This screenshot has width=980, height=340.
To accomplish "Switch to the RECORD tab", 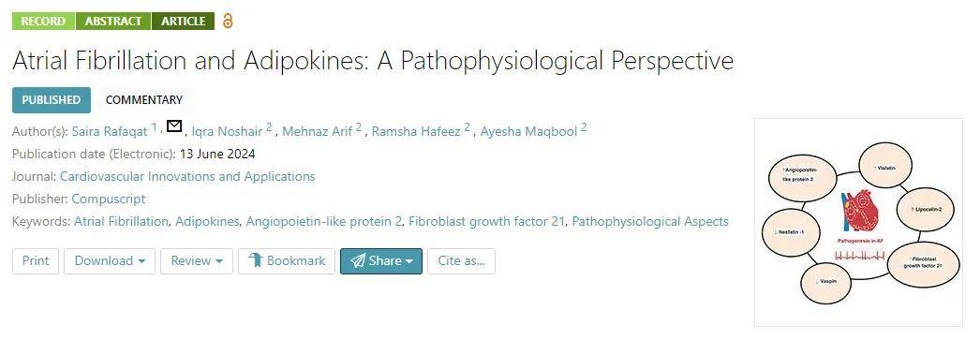I will pos(43,22).
